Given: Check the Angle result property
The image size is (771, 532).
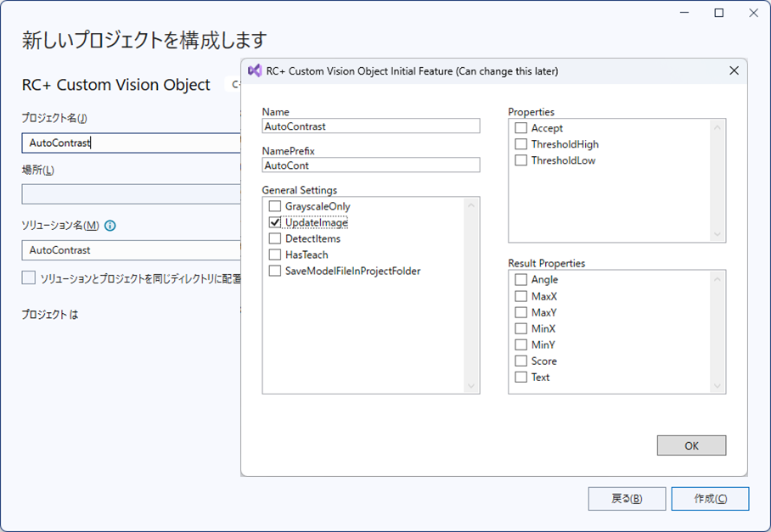Looking at the screenshot, I should [521, 279].
